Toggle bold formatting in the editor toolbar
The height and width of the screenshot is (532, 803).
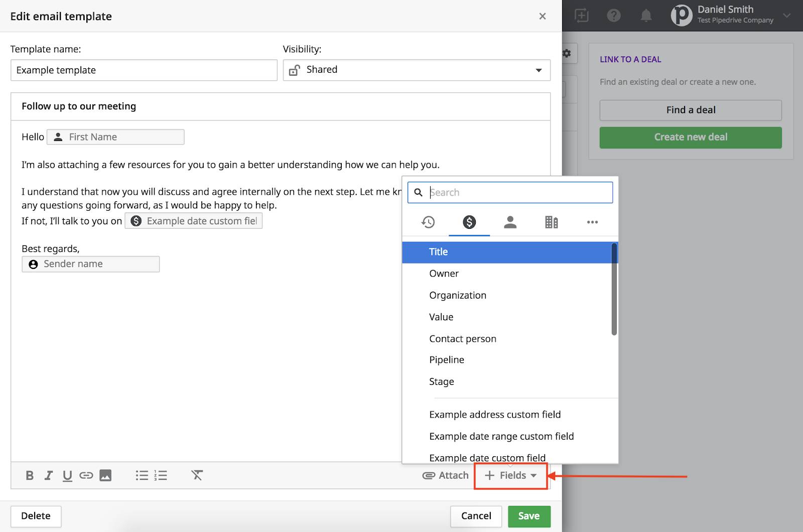point(29,475)
